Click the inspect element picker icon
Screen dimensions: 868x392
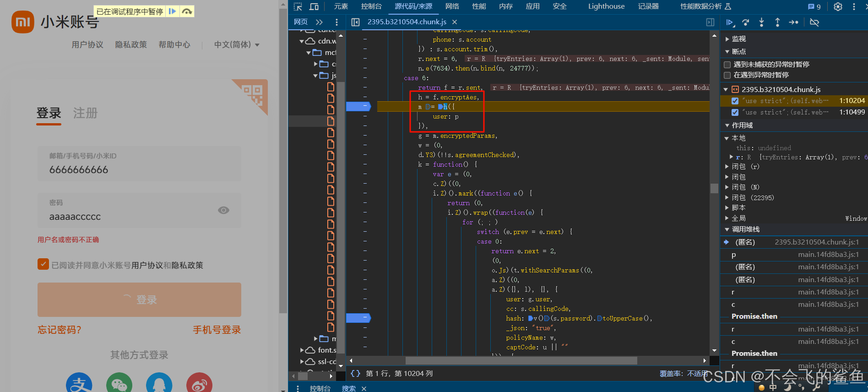tap(298, 6)
